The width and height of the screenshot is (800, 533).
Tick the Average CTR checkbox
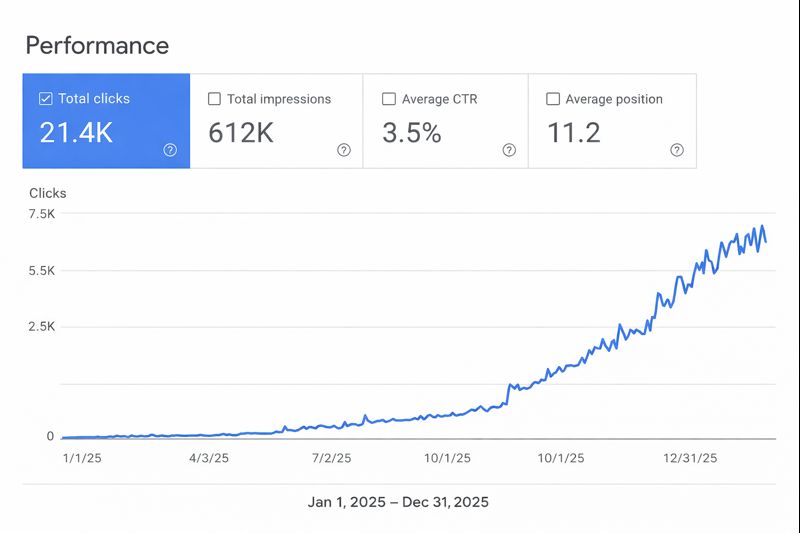click(x=389, y=99)
